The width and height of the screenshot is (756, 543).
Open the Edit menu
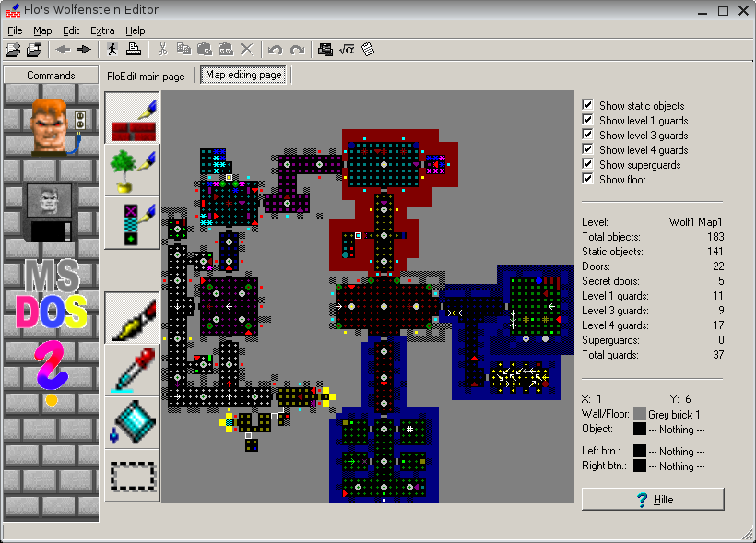tap(71, 30)
